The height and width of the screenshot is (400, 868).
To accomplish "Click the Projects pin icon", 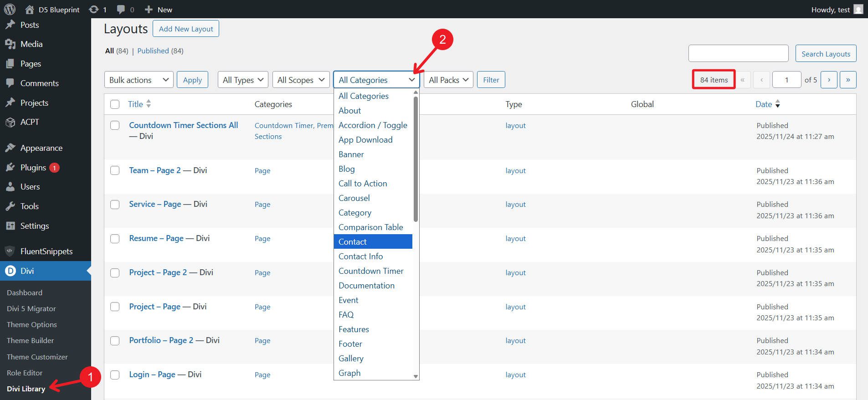I will click(10, 103).
